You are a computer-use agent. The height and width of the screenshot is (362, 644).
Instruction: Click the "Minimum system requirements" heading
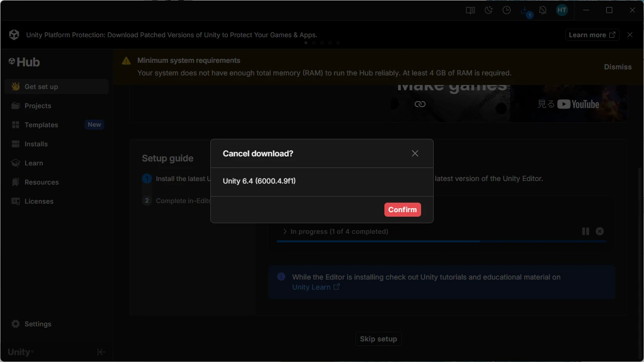pos(189,60)
